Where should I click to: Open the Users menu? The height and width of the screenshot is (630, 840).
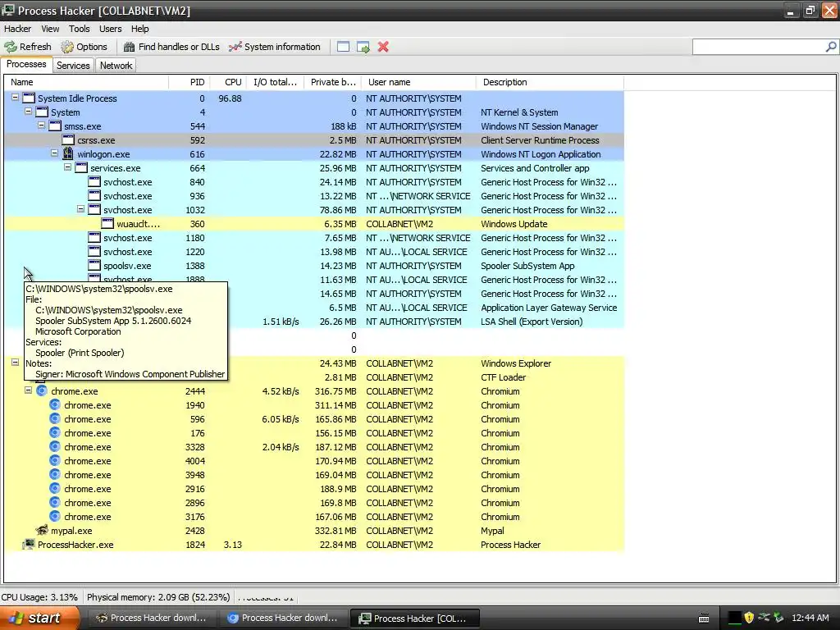click(x=111, y=29)
